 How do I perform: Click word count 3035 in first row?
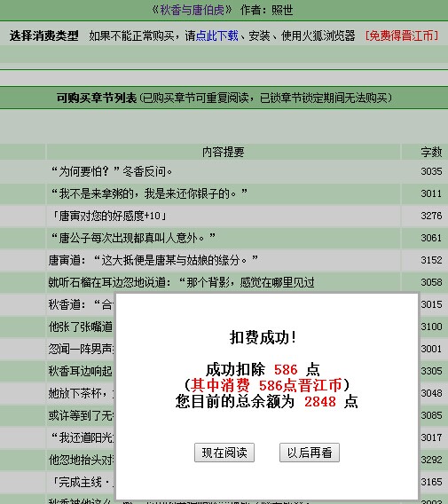point(431,171)
